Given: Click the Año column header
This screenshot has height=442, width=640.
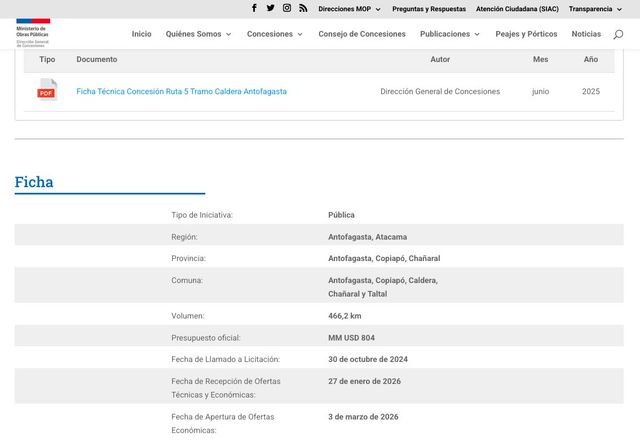Looking at the screenshot, I should tap(591, 59).
